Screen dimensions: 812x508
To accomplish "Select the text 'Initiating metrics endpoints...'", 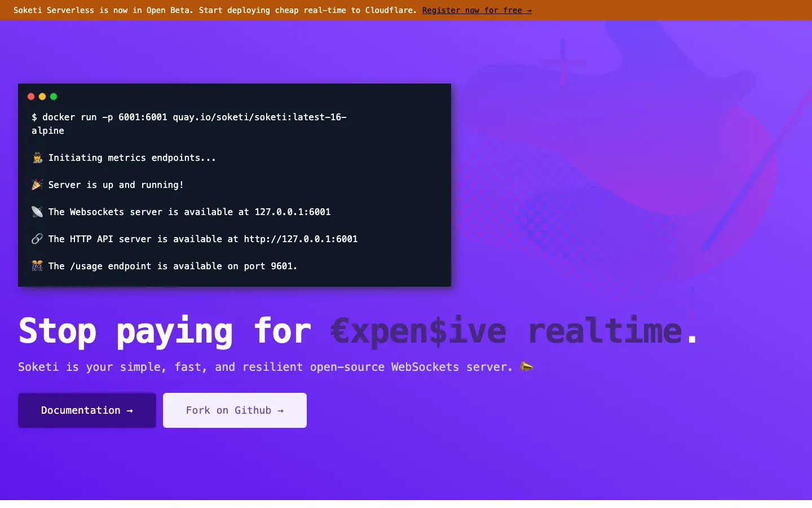I will 132,158.
